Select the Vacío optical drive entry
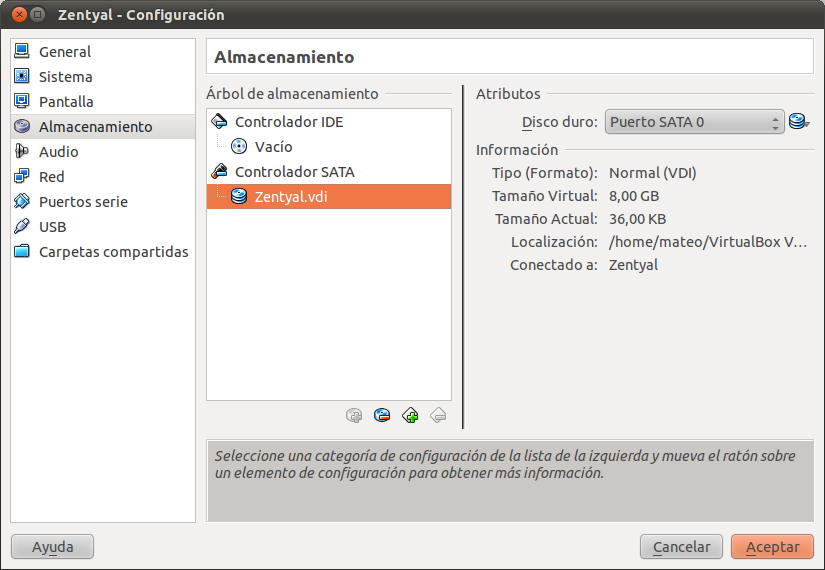 pos(329,147)
